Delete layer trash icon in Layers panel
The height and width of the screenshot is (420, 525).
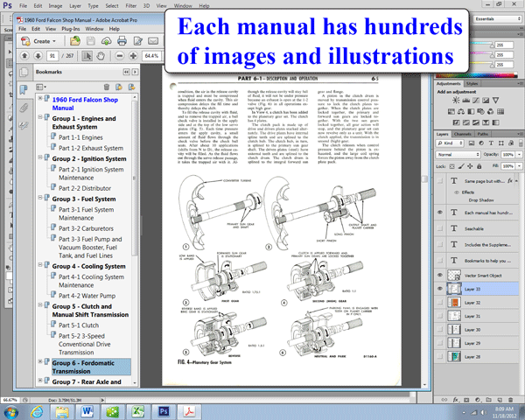[511, 400]
